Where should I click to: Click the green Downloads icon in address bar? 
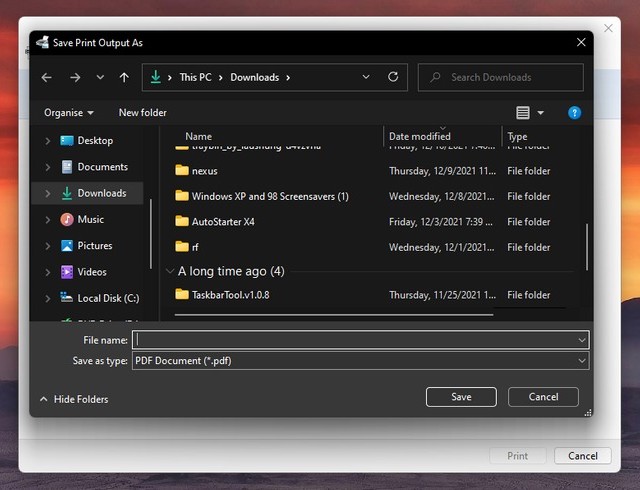pos(156,77)
